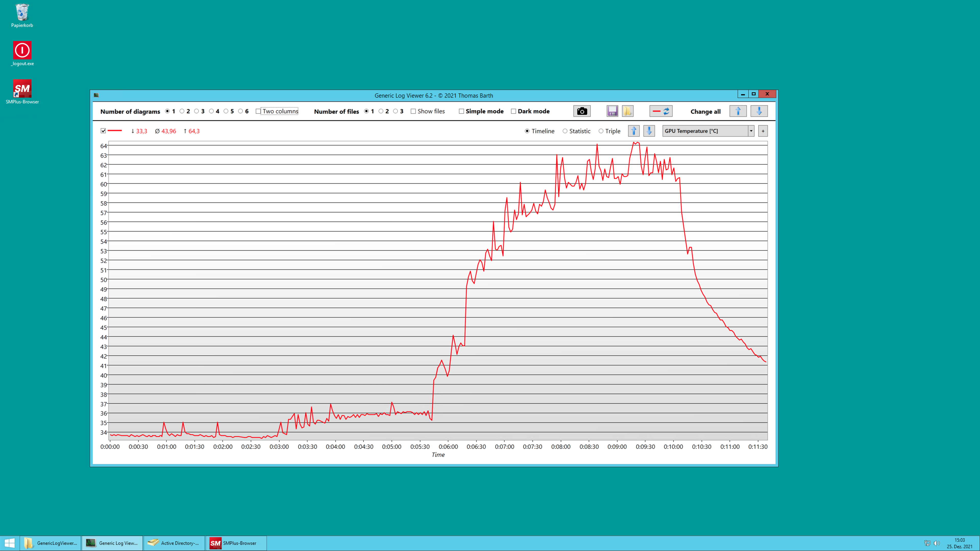Enable the Dark mode checkbox
The height and width of the screenshot is (551, 980).
tap(513, 111)
